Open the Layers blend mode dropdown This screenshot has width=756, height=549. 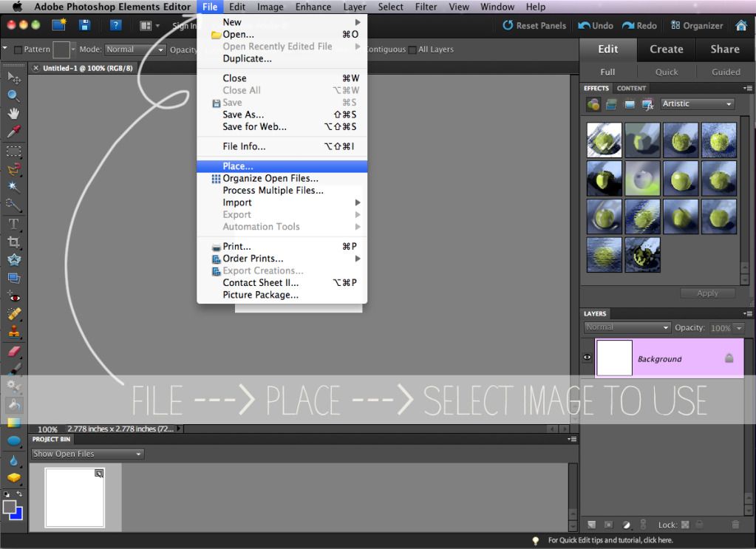(x=627, y=328)
